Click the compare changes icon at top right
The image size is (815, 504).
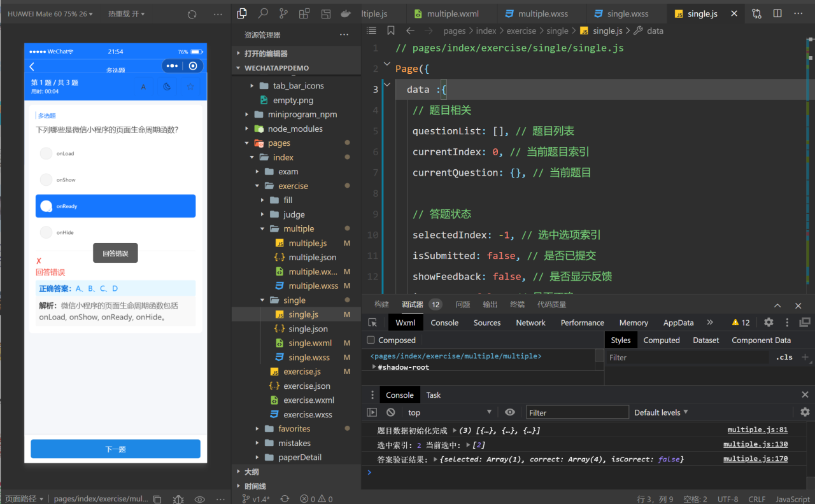(x=756, y=13)
